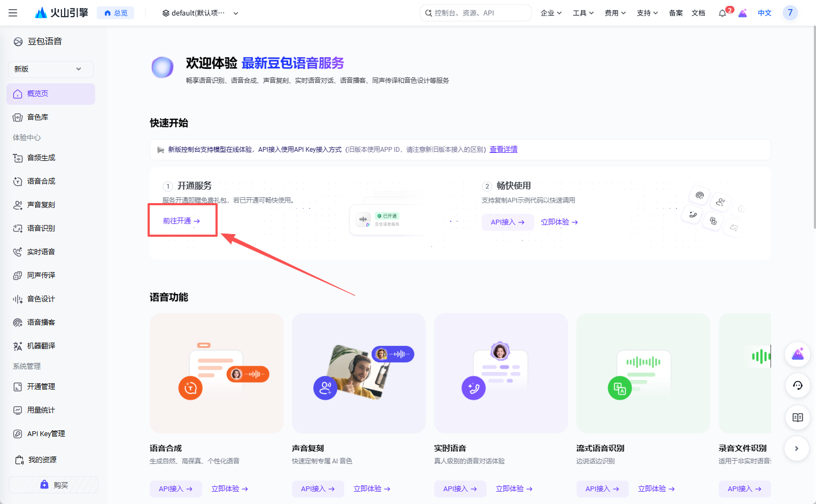Open the hamburger menu icon
The image size is (816, 504).
[13, 13]
